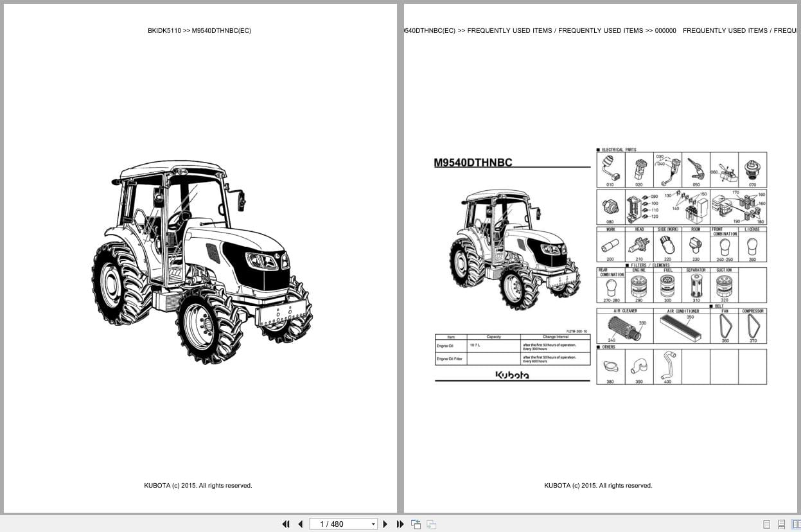The height and width of the screenshot is (532, 801).
Task: Click the 'Change Interval' column header
Action: (554, 337)
